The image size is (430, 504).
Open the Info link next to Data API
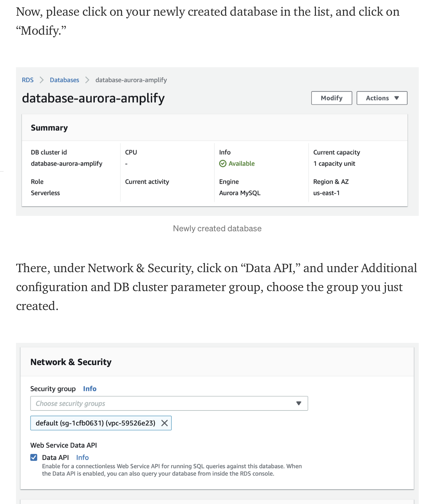click(x=82, y=458)
